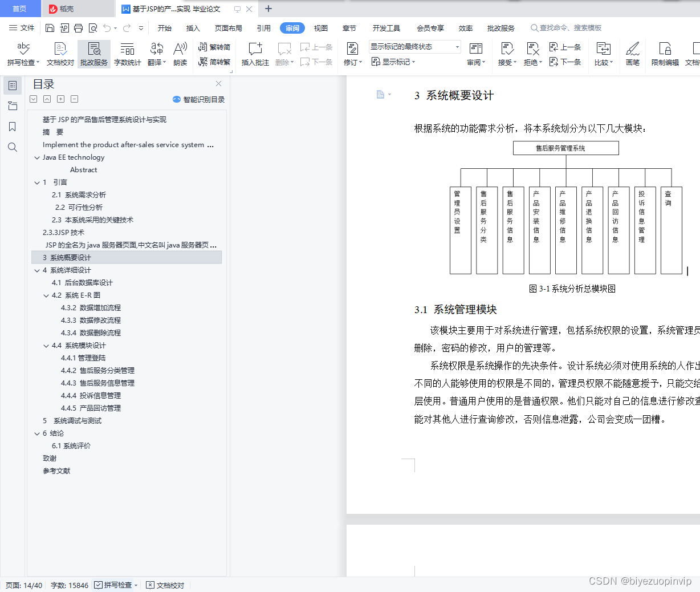Switch to the 视图 ribbon tab
The image size is (700, 592).
pyautogui.click(x=321, y=28)
